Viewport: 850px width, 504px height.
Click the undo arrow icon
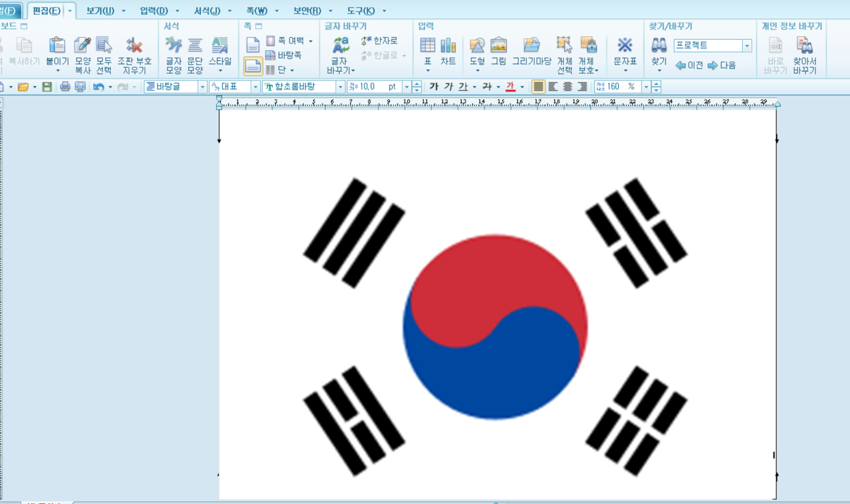click(98, 87)
